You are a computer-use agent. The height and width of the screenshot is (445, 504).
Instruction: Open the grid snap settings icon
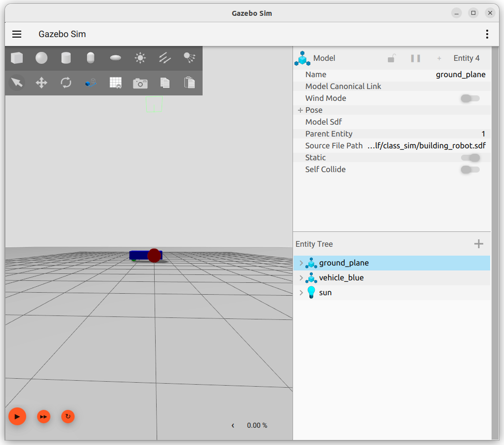(x=116, y=83)
